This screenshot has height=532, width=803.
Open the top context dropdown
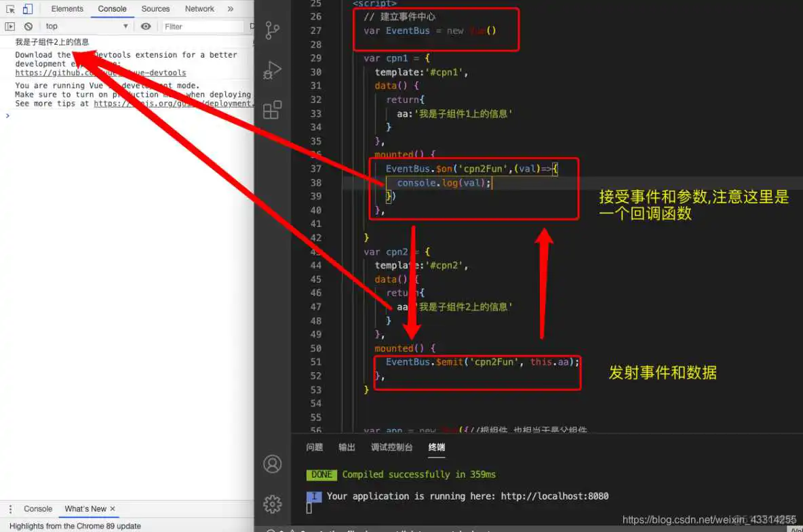86,26
